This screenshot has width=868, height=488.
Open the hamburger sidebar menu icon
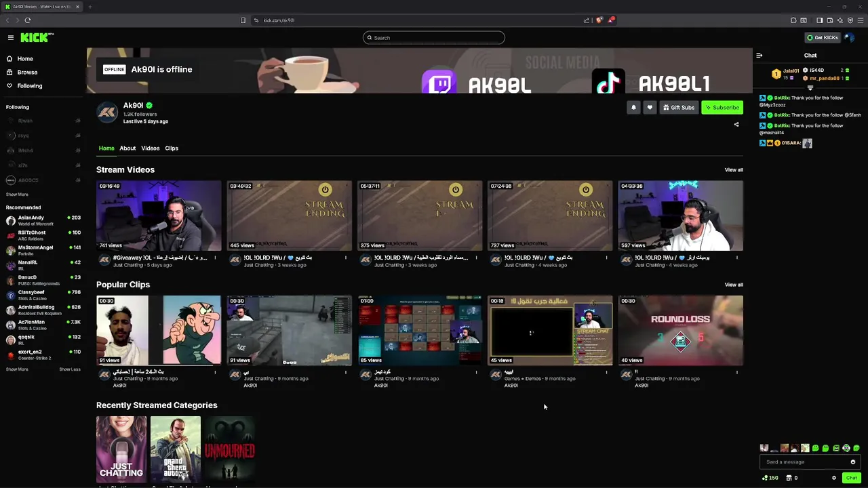[11, 38]
